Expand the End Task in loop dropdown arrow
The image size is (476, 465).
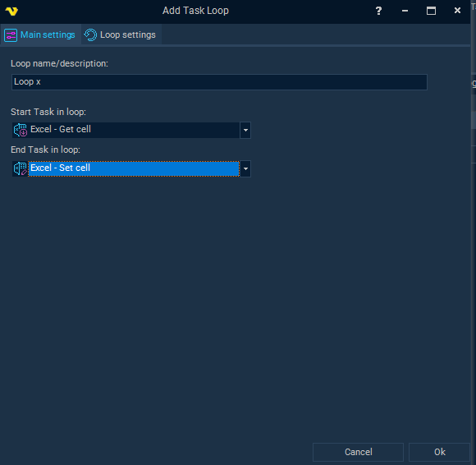(245, 168)
